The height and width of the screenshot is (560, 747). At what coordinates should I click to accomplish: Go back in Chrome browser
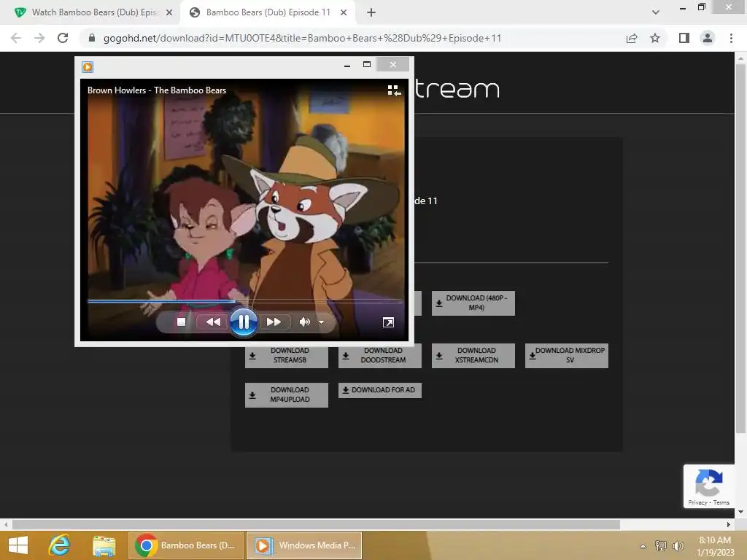point(16,38)
